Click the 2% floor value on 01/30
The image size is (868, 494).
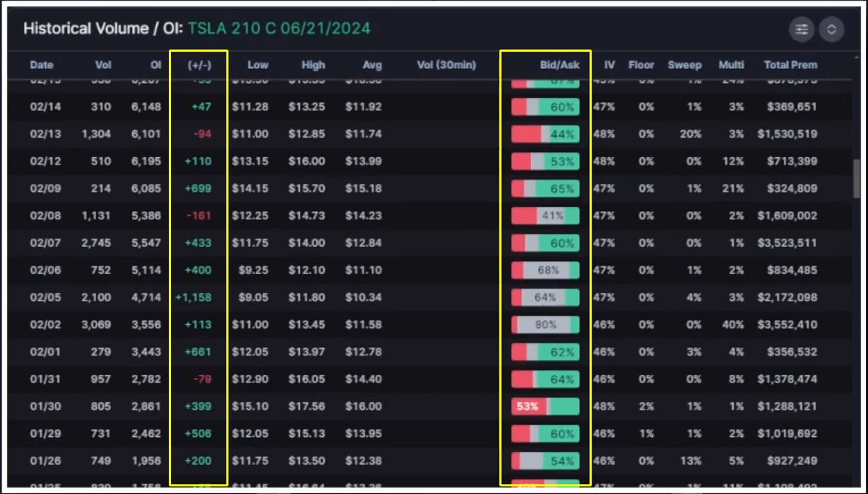click(647, 406)
